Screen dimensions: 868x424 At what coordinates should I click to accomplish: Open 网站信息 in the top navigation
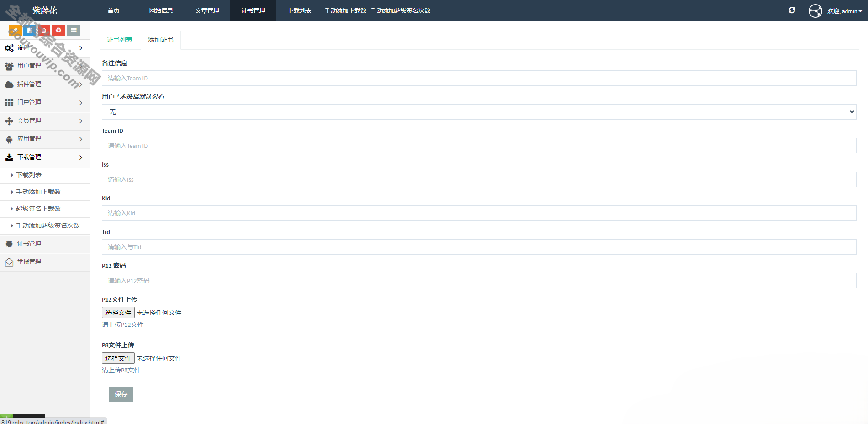161,10
